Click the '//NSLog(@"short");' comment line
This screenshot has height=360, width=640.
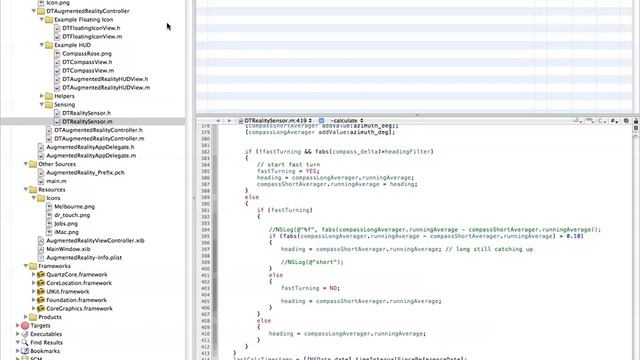[312, 262]
